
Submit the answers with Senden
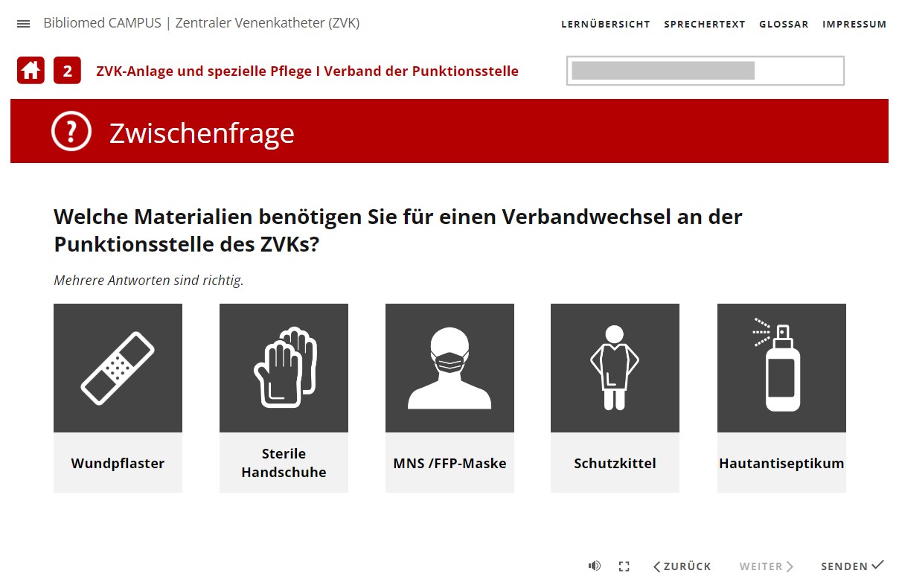pyautogui.click(x=851, y=566)
